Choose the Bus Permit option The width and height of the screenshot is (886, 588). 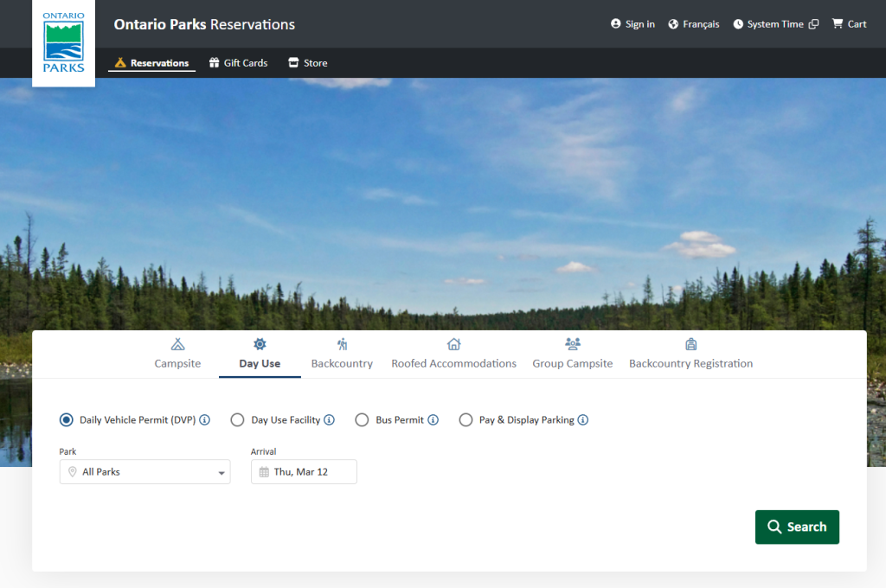(362, 419)
